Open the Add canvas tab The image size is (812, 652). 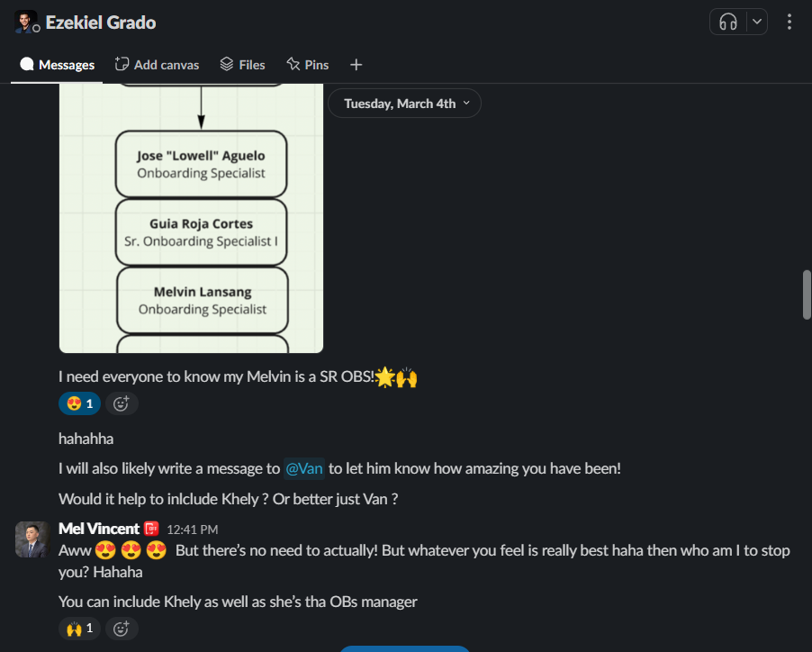pos(157,65)
